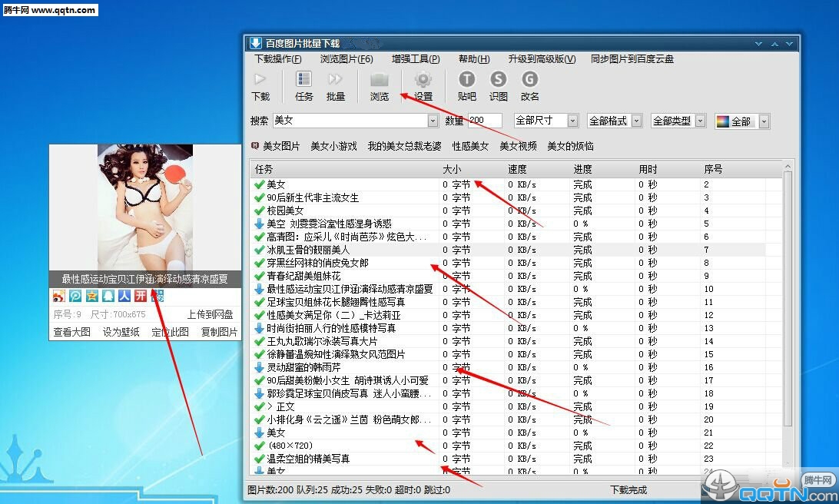The image size is (839, 504).
Task: Open the 同步图片到百度云盘 menu
Action: tap(632, 59)
